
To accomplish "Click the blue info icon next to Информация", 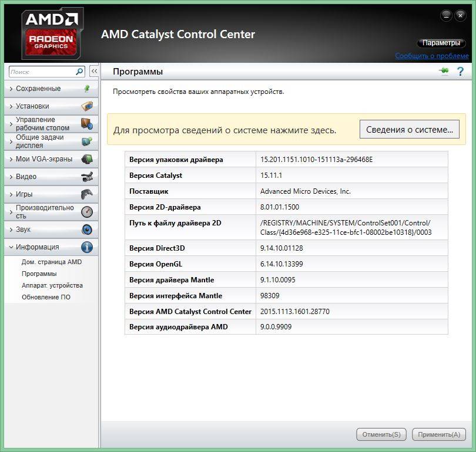I will pyautogui.click(x=87, y=247).
